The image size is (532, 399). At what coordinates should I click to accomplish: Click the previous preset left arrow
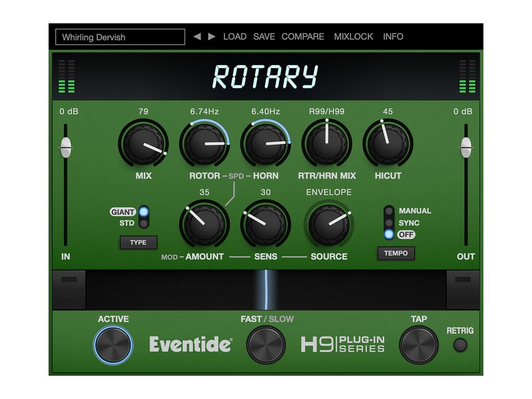(x=197, y=37)
